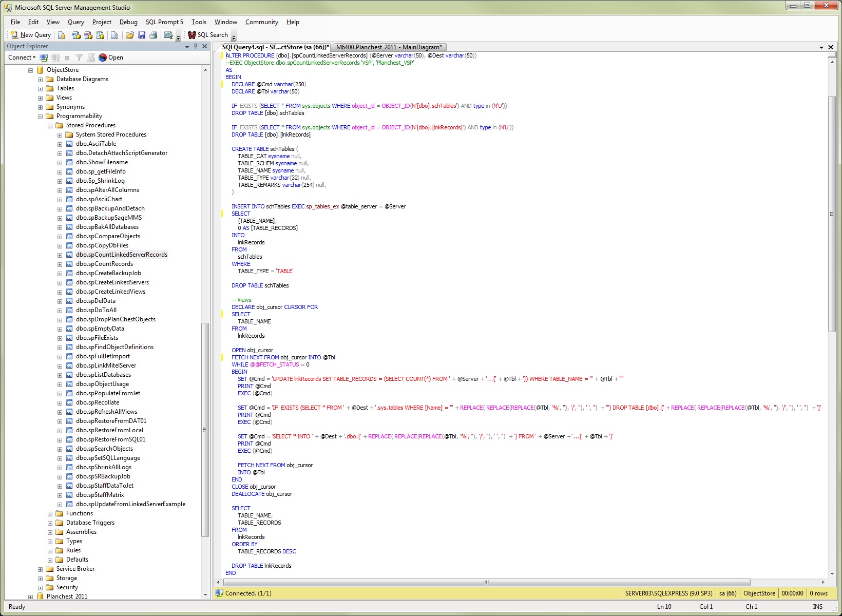Open Object Explorer window position dropdown
The width and height of the screenshot is (842, 616).
(x=187, y=47)
